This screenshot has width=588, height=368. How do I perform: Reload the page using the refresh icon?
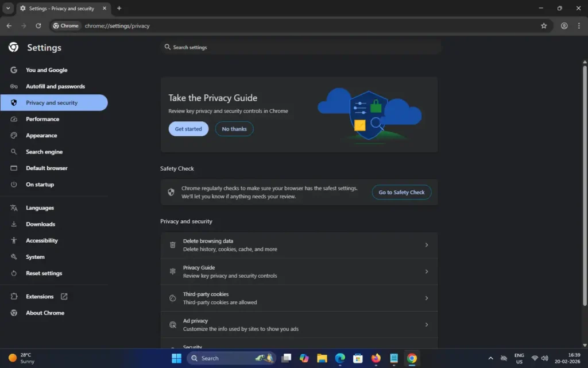[x=38, y=26]
